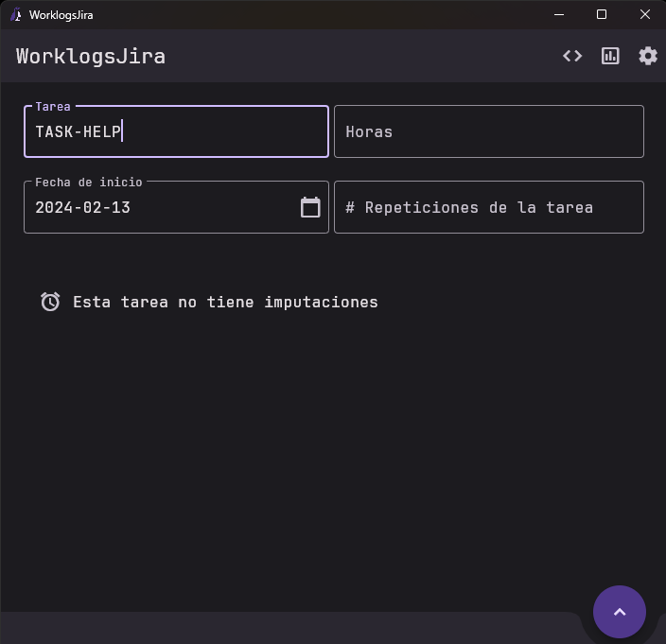Open settings via the gear icon

pyautogui.click(x=648, y=56)
